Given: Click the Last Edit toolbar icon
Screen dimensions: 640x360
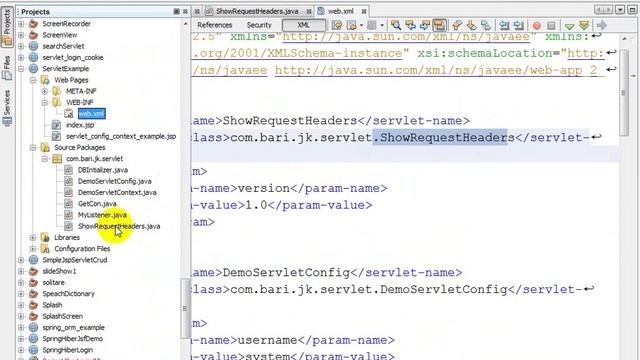Looking at the screenshot, I should (x=337, y=25).
